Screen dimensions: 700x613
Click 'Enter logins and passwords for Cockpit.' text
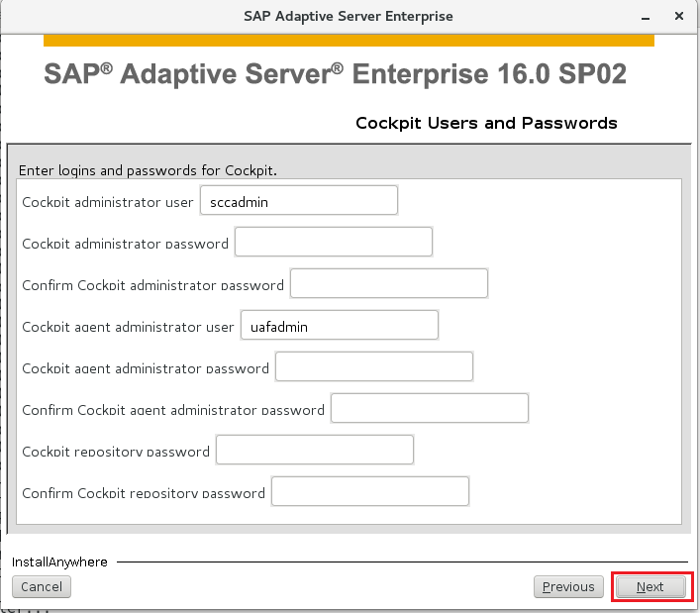(148, 170)
